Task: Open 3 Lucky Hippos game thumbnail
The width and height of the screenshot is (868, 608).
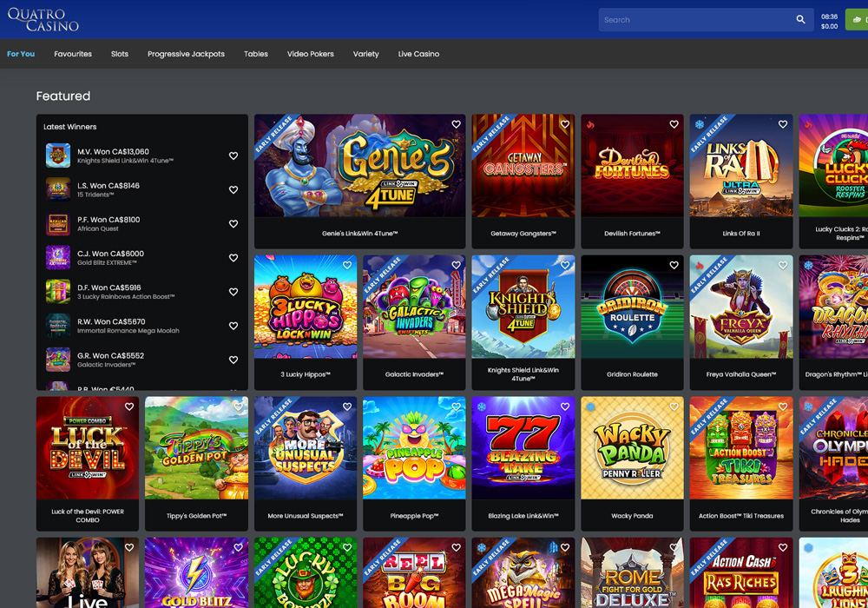Action: (306, 307)
